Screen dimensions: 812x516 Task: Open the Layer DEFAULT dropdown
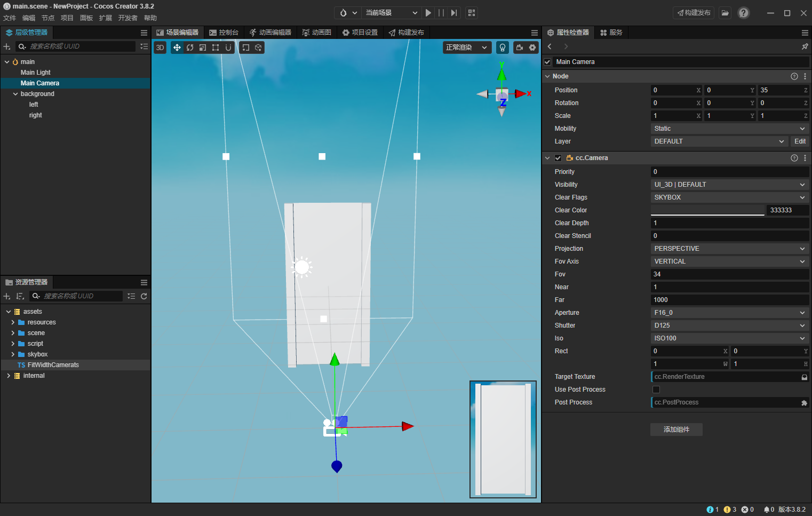[x=719, y=141]
